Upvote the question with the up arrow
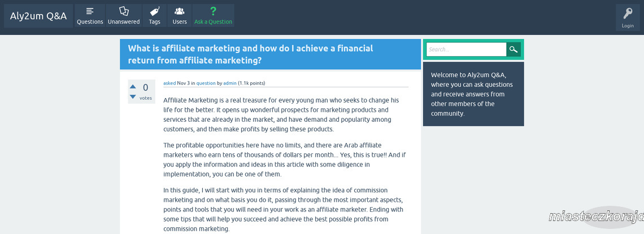644x234 pixels. (x=133, y=86)
